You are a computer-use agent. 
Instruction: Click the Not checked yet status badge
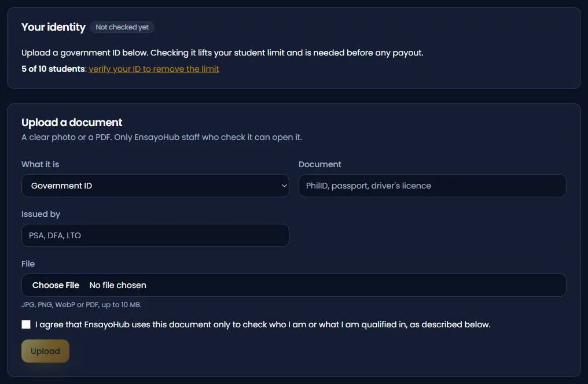tap(122, 27)
